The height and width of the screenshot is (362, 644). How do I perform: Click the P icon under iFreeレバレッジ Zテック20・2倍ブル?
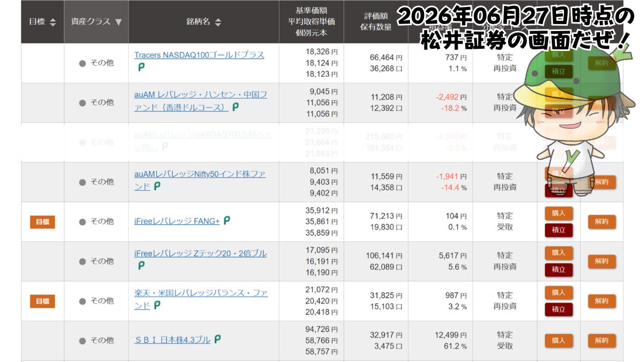click(x=142, y=265)
